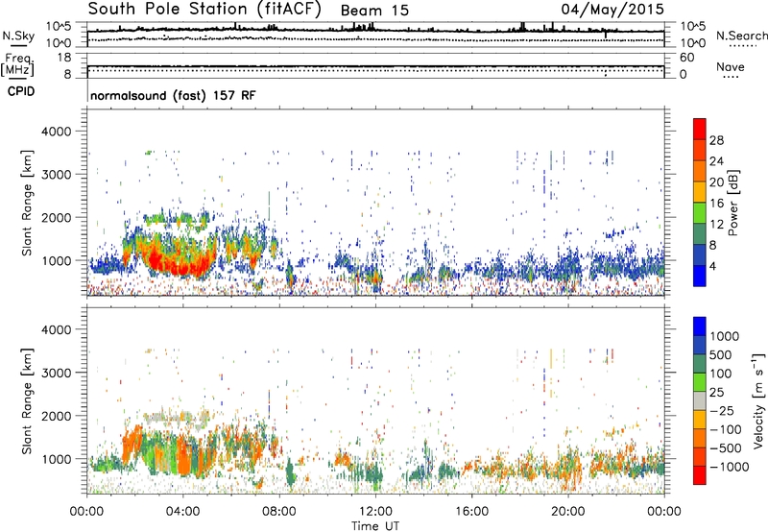Click time axis tick '08:00'

click(279, 512)
